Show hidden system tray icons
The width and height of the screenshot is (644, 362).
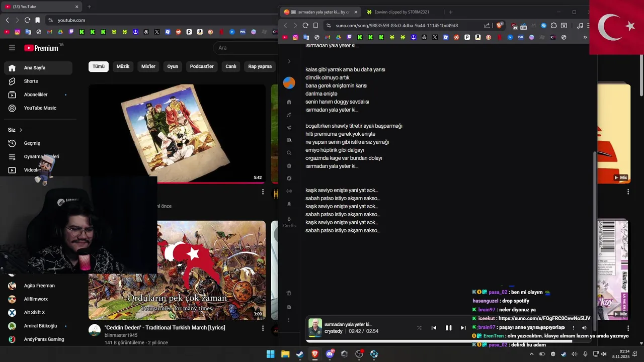point(531,354)
